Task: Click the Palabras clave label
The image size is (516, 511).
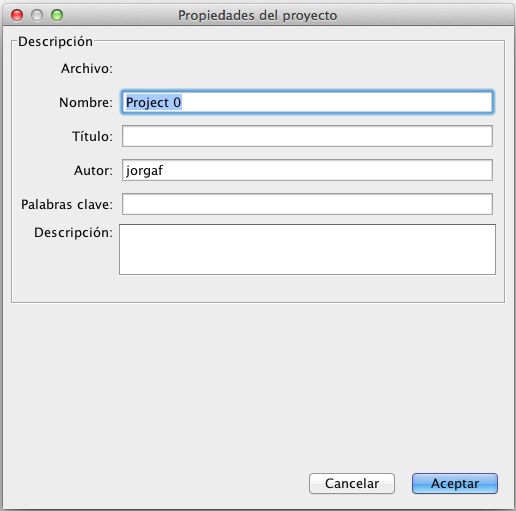Action: click(x=67, y=204)
